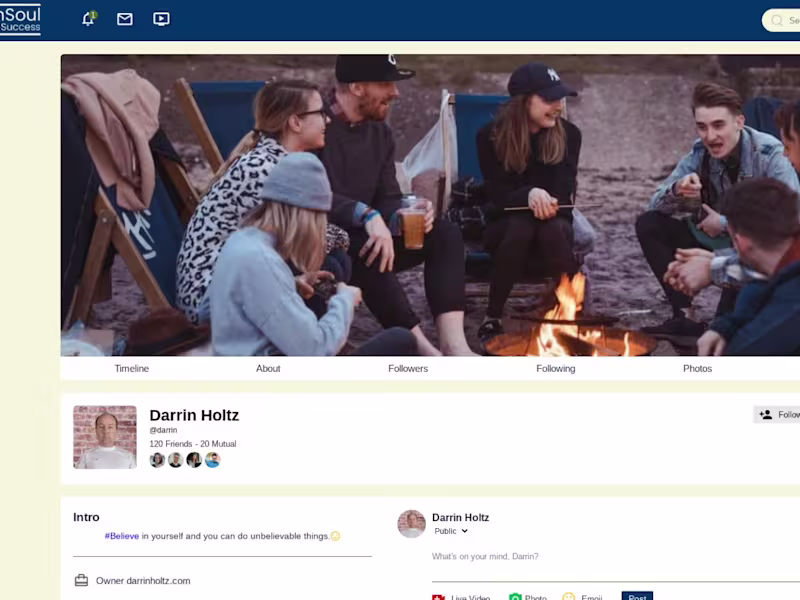Image resolution: width=800 pixels, height=600 pixels.
Task: Switch to the About tab
Action: (268, 368)
